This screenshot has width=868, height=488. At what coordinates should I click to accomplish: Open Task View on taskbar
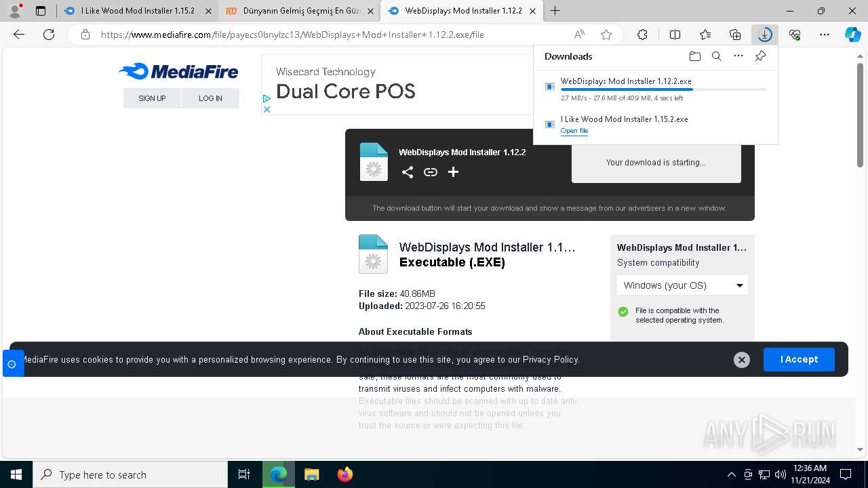[x=244, y=474]
